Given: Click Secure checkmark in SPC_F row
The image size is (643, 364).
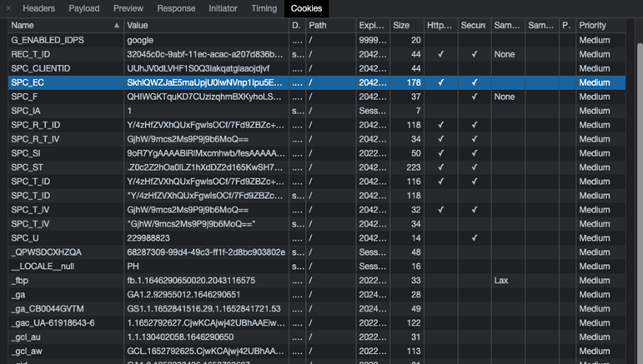Looking at the screenshot, I should [x=474, y=97].
